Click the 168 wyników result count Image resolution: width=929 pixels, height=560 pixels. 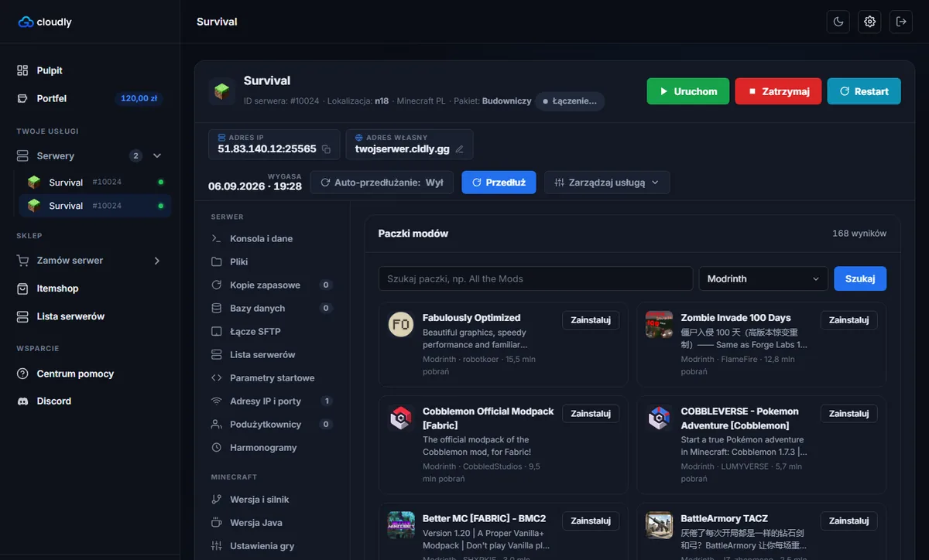pyautogui.click(x=859, y=234)
